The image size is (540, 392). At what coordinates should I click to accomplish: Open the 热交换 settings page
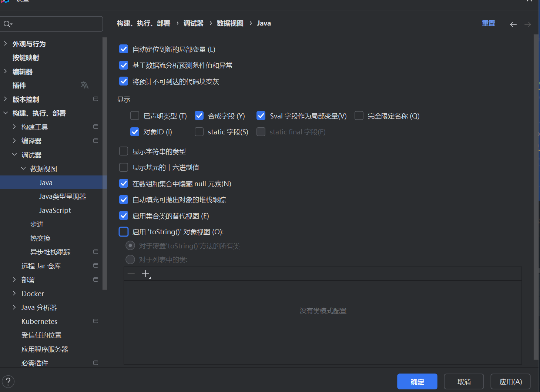[x=40, y=238]
